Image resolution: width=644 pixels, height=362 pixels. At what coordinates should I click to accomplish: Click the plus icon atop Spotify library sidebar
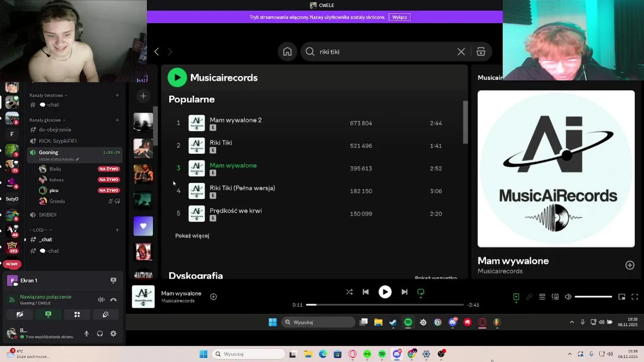pos(143,96)
